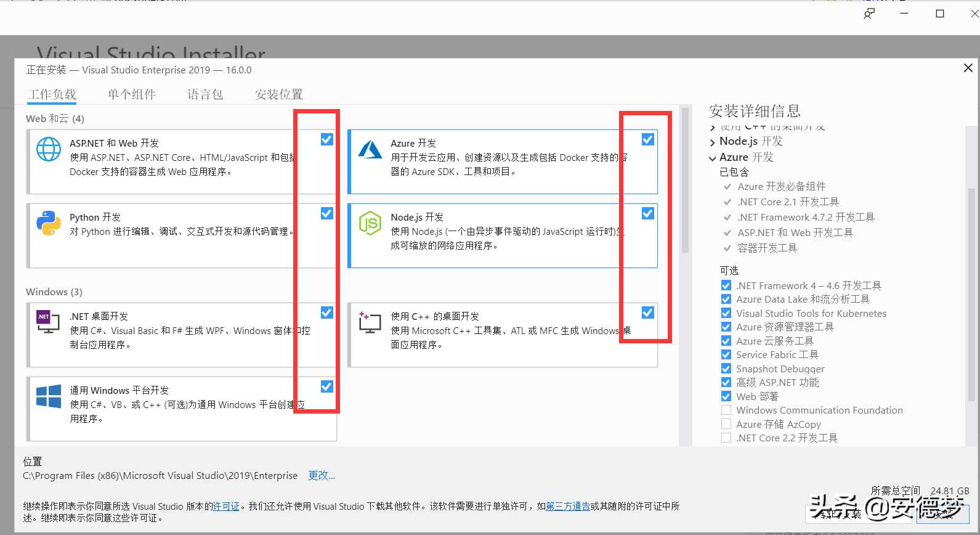Image resolution: width=980 pixels, height=535 pixels.
Task: Open the 许可证 license link
Action: coord(226,506)
